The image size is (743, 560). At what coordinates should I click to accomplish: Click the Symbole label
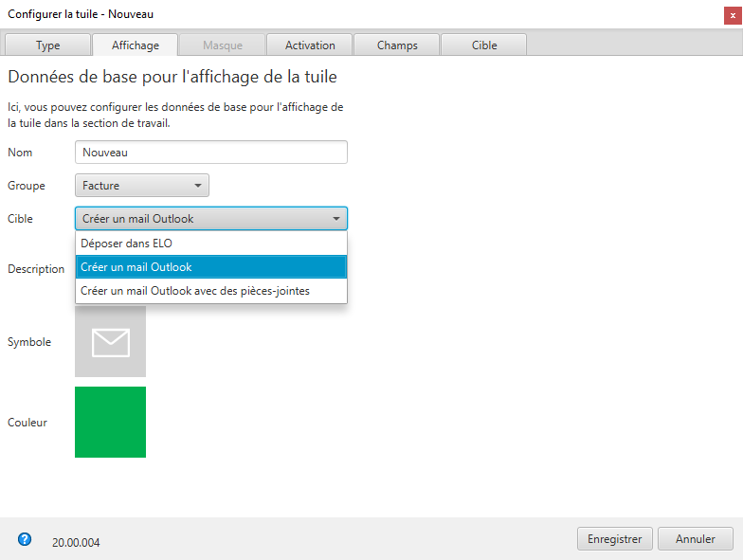pyautogui.click(x=29, y=341)
